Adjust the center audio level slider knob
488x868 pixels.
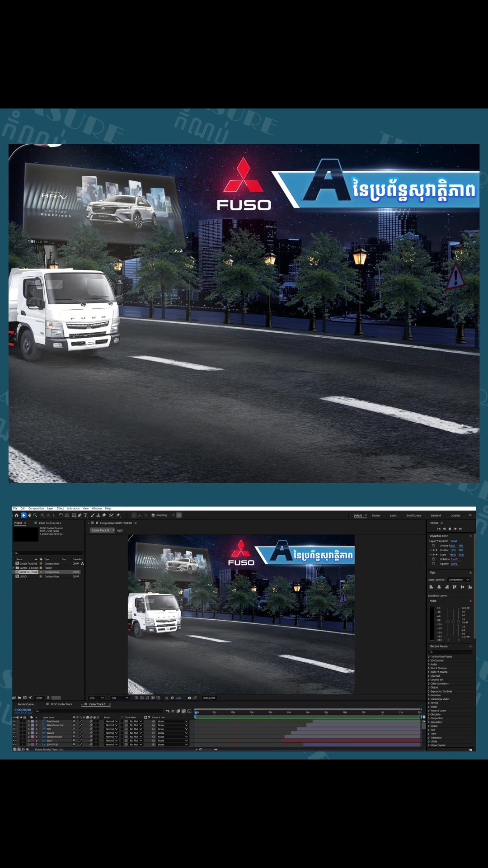coord(453,621)
